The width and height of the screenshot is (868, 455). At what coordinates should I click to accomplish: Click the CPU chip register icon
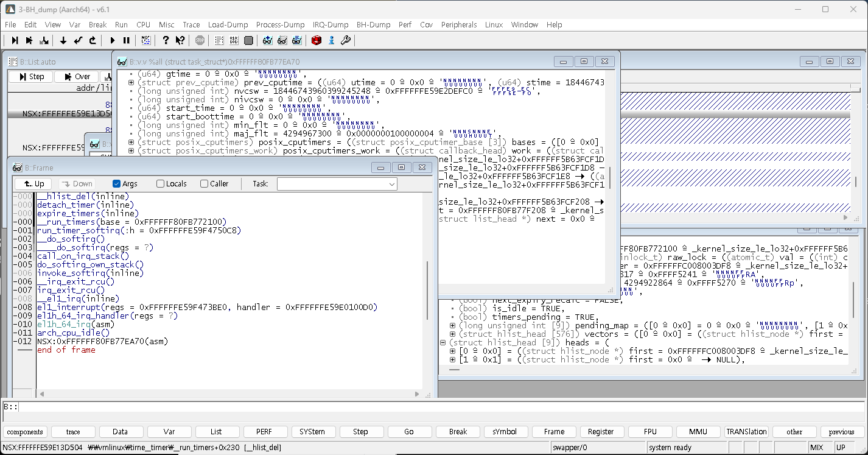coord(249,41)
